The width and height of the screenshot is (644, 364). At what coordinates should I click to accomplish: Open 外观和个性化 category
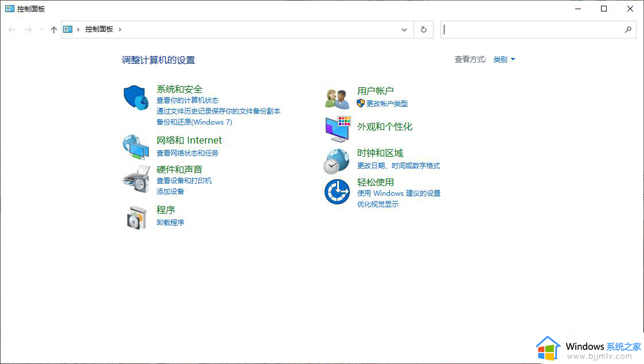coord(384,127)
